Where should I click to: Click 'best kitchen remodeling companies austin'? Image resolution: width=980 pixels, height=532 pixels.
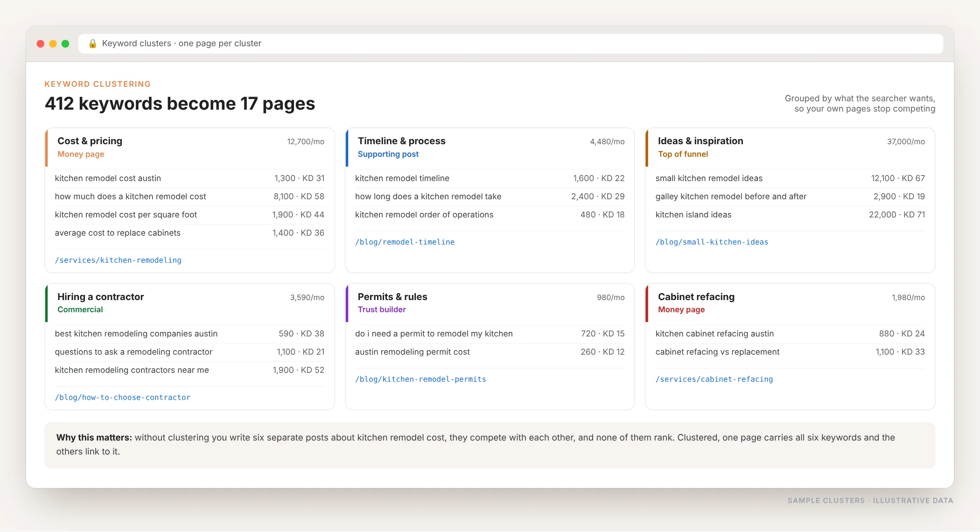[x=136, y=334]
